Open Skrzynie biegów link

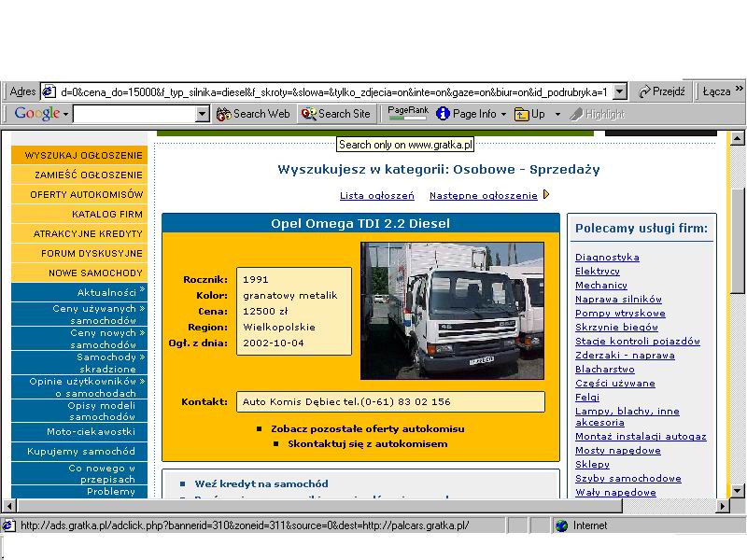coord(616,328)
